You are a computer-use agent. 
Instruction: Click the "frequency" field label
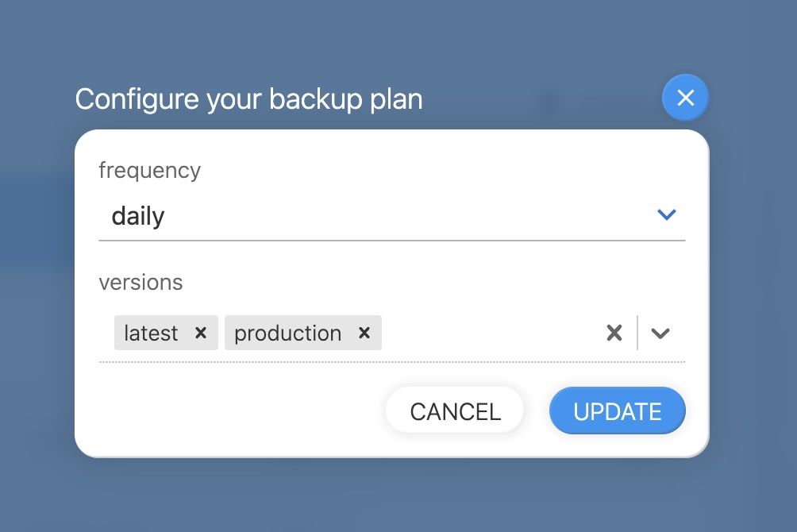(149, 170)
